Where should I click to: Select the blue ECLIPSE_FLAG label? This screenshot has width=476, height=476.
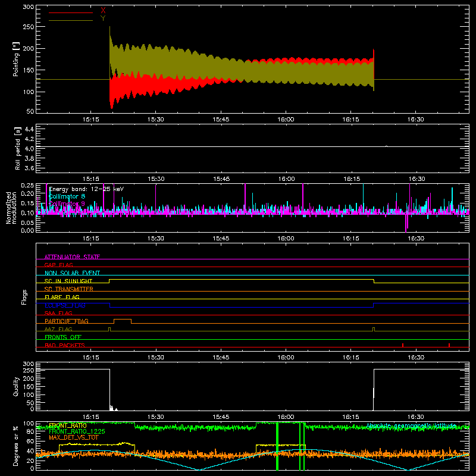click(x=65, y=305)
